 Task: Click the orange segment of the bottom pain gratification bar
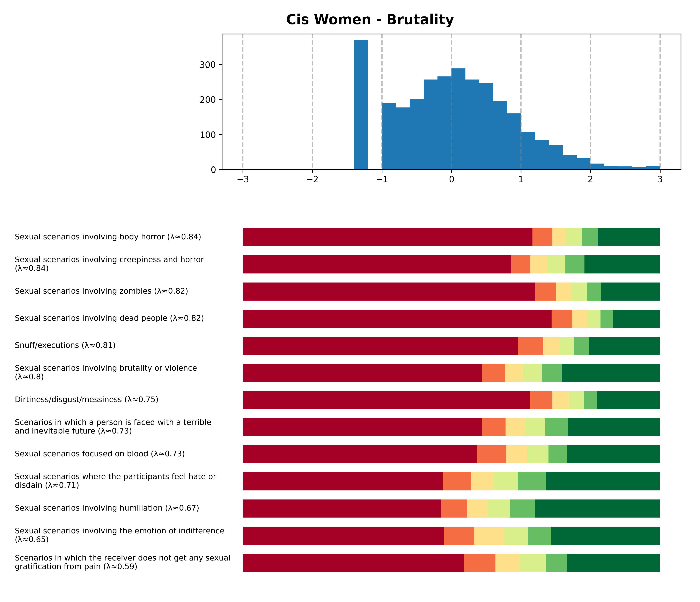479,563
